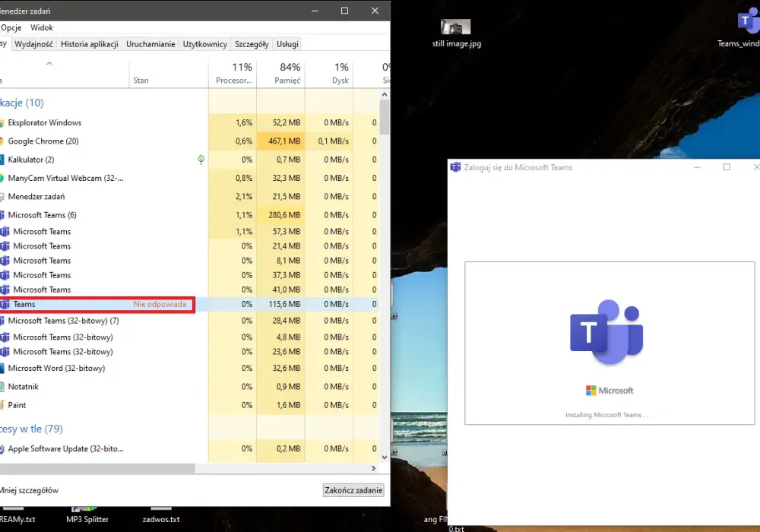
Task: Select the Apple Software Update row
Action: 189,448
